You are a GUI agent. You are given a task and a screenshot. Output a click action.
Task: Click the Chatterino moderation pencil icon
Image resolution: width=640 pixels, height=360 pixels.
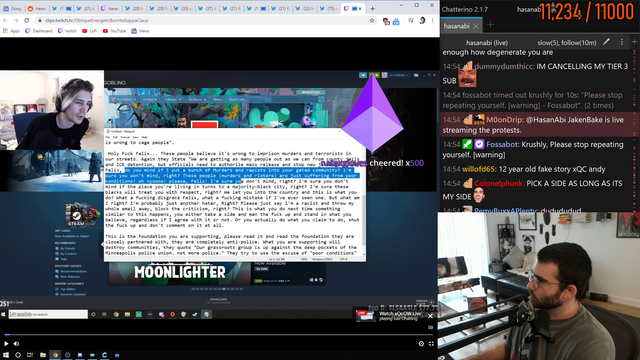click(x=607, y=42)
